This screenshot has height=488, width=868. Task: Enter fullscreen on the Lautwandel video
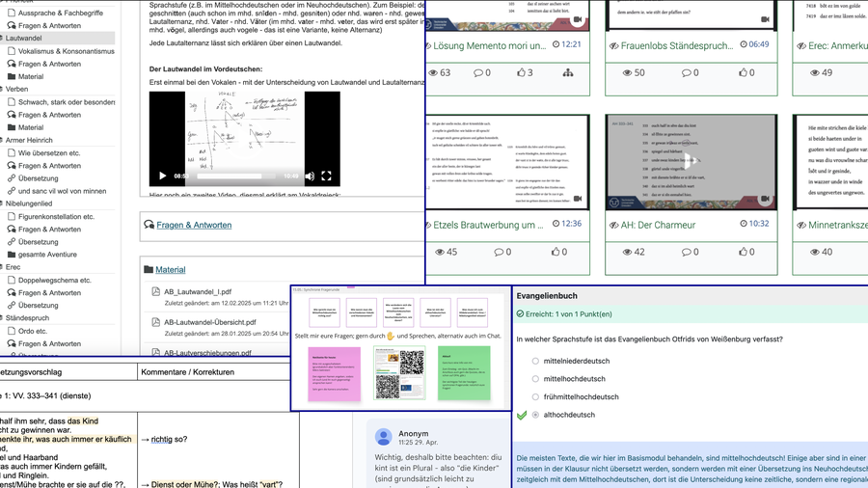pyautogui.click(x=326, y=176)
